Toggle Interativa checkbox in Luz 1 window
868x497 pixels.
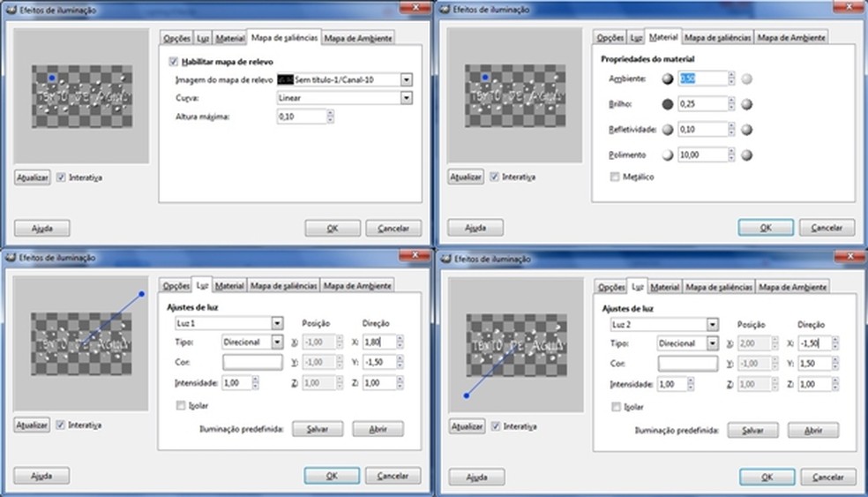point(60,425)
